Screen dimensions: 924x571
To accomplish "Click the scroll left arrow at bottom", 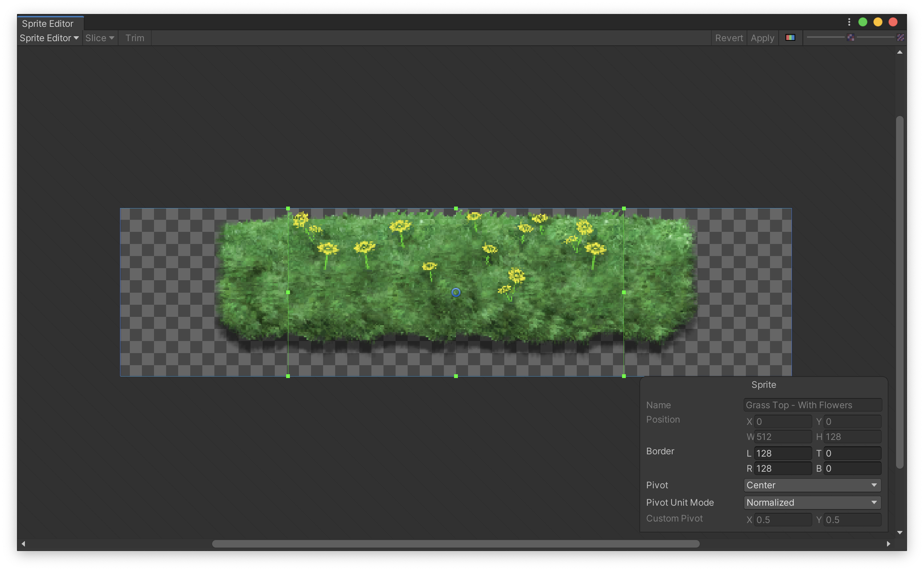I will [23, 544].
